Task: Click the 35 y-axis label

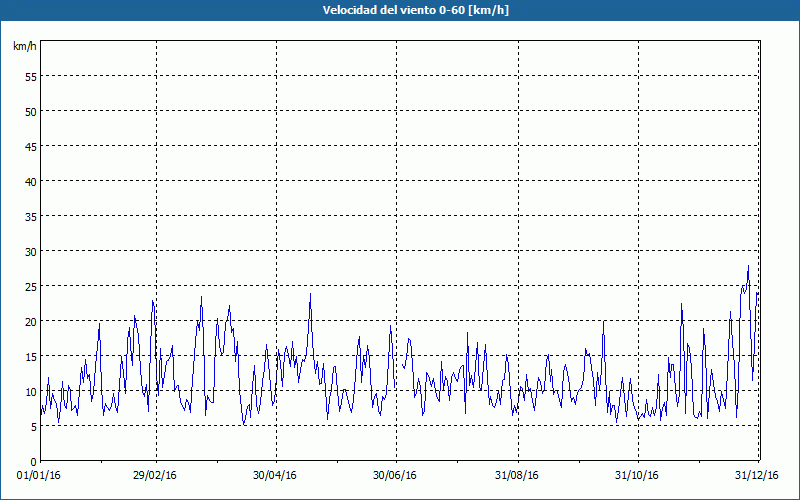Action: (31, 217)
